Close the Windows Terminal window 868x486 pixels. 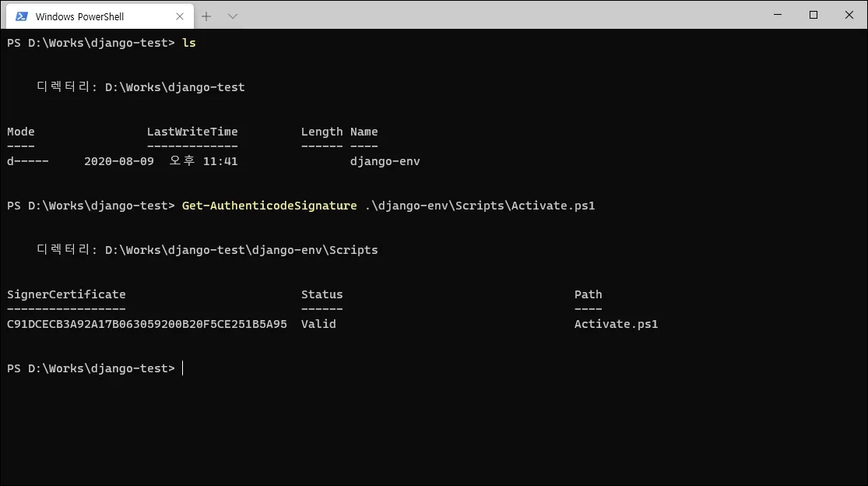849,15
